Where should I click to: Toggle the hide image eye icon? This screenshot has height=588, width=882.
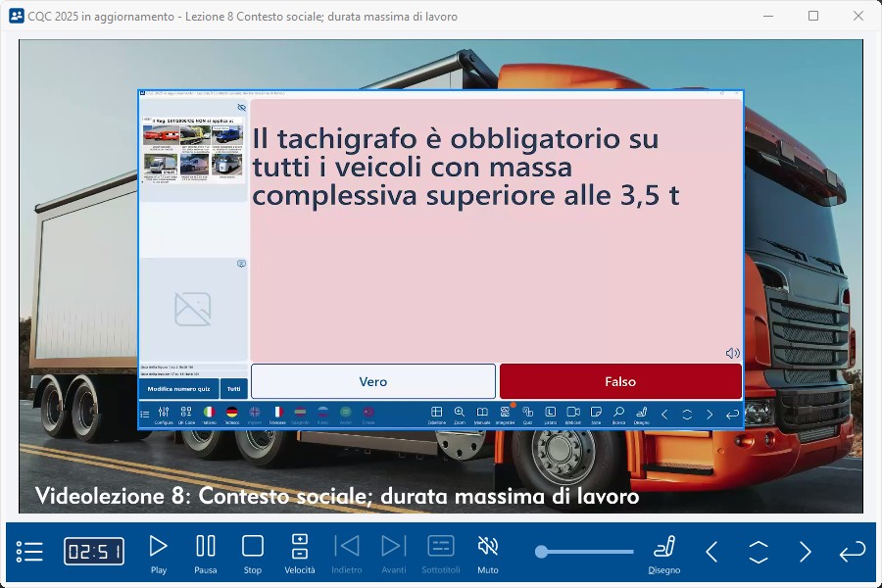(241, 108)
